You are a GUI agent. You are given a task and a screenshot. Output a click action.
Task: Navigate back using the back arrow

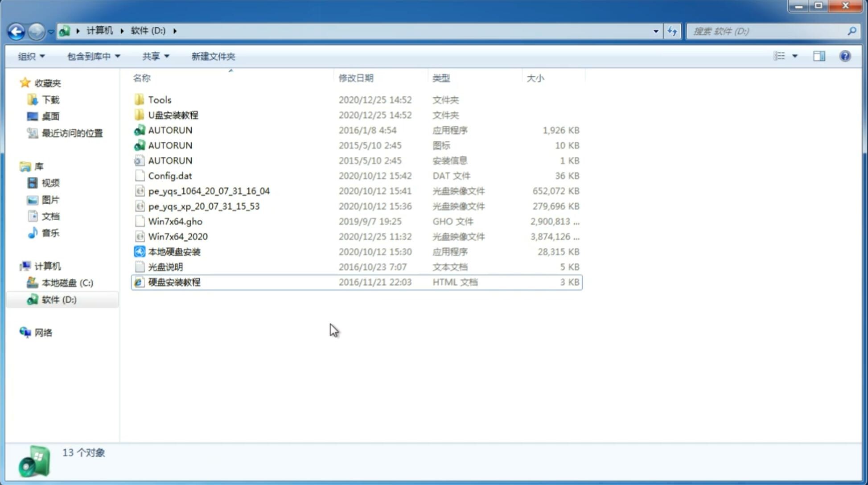pos(16,30)
